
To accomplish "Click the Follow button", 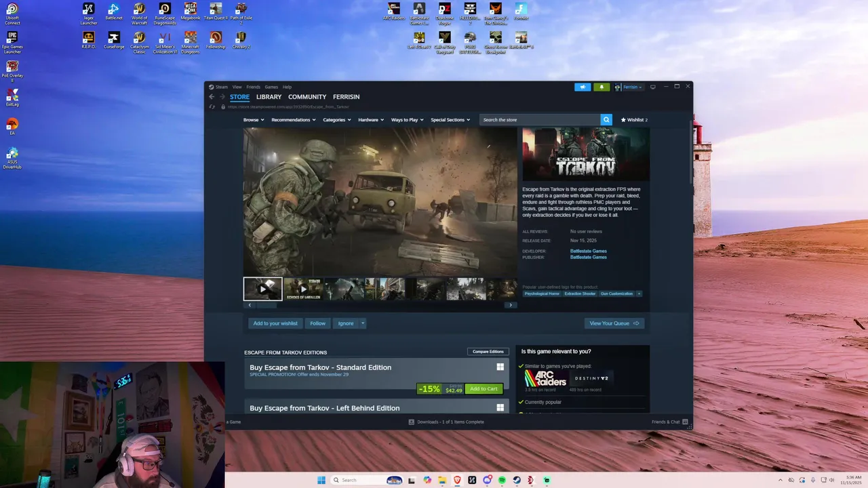I will point(317,323).
